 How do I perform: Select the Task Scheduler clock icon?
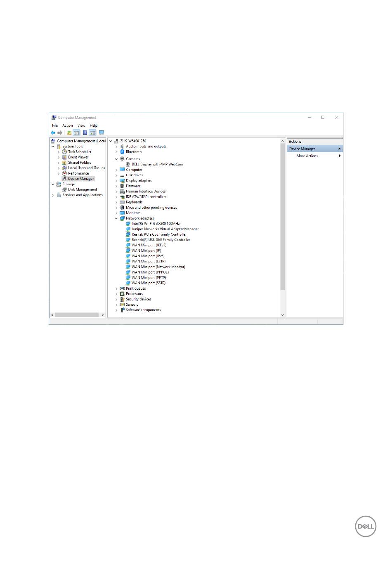(64, 152)
